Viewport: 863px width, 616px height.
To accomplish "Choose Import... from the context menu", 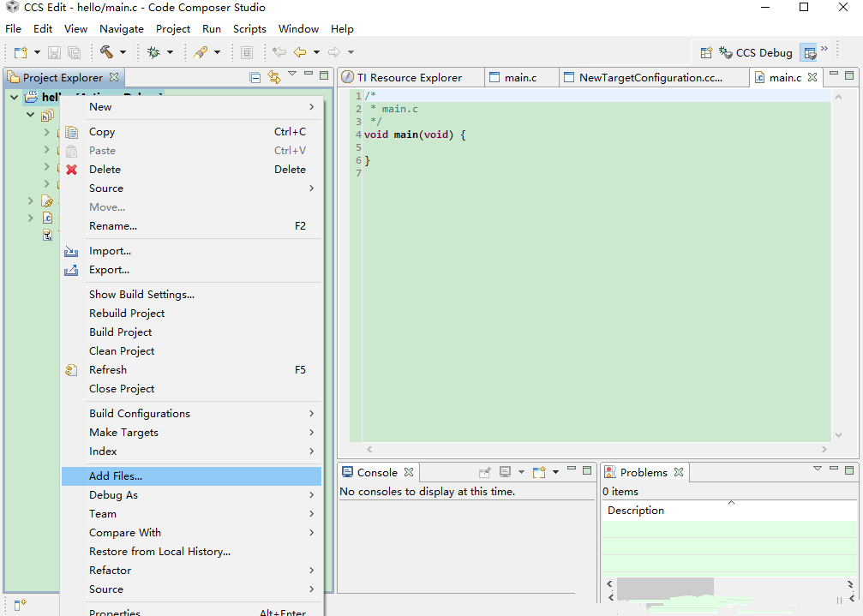I will (191, 251).
